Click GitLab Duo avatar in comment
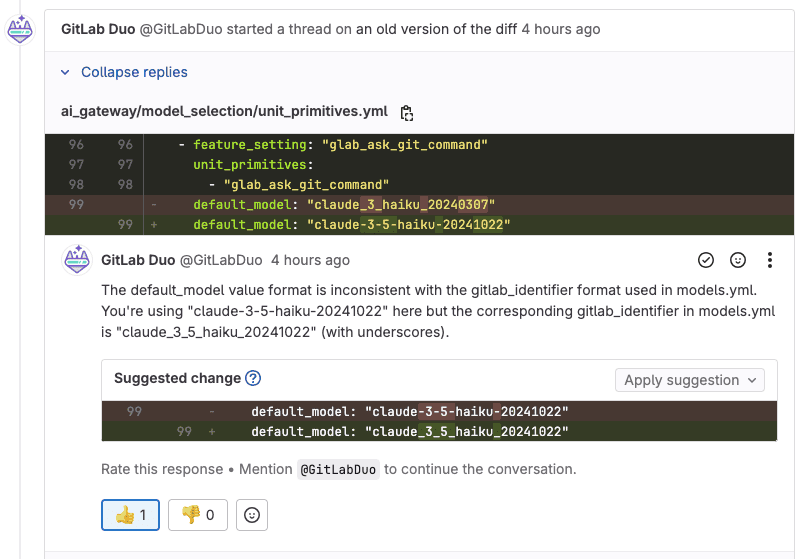The width and height of the screenshot is (804, 559). click(x=77, y=259)
